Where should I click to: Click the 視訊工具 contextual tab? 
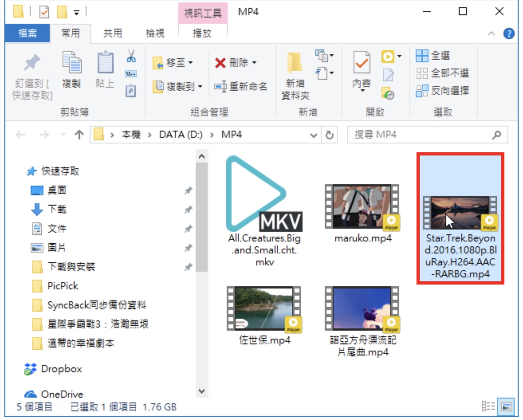pyautogui.click(x=203, y=13)
